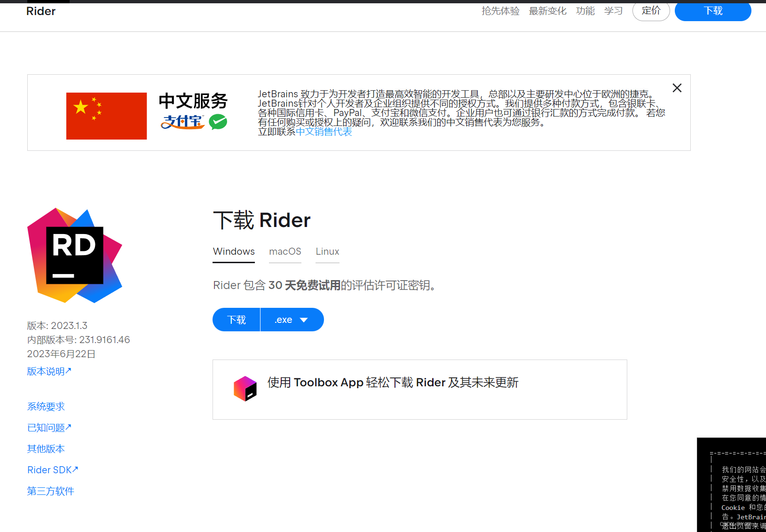Open the .exe installer format dropdown

coord(292,320)
